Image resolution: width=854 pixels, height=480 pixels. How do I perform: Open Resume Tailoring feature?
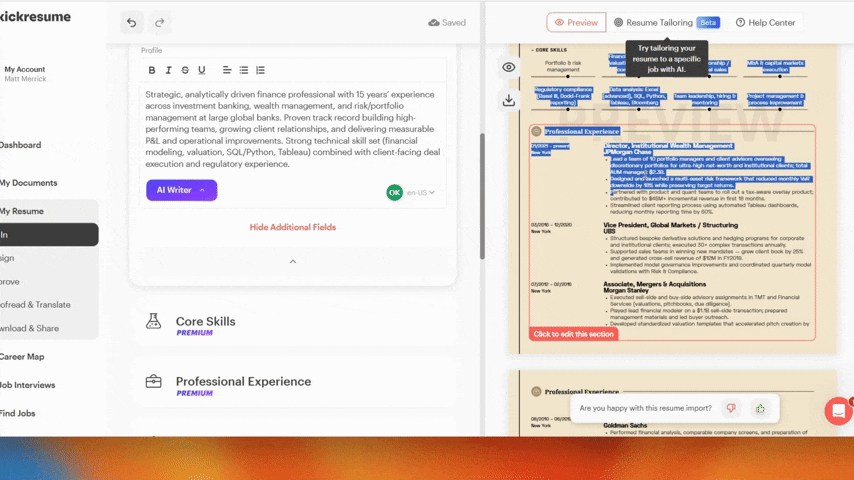point(659,22)
